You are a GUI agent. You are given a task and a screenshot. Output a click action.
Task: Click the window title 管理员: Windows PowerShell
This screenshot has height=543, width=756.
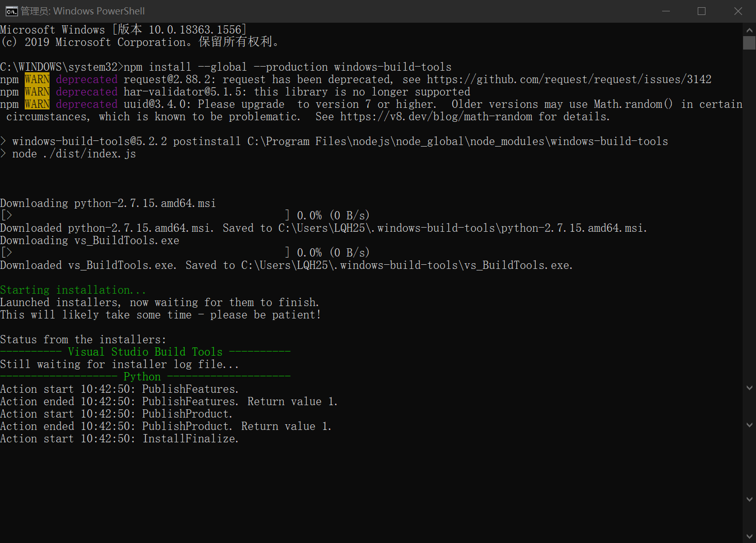pos(83,10)
